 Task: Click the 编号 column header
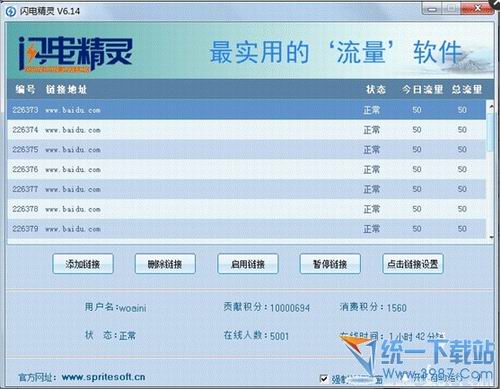click(25, 89)
